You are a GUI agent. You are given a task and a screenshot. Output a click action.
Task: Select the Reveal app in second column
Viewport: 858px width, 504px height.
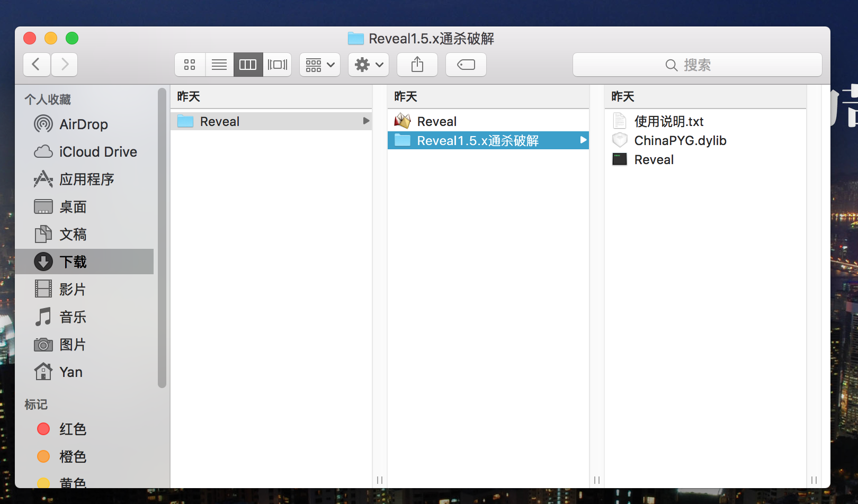click(488, 121)
